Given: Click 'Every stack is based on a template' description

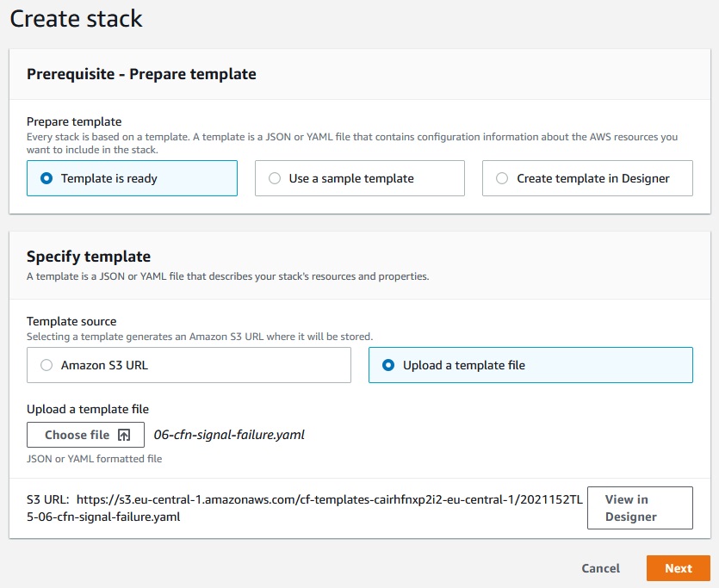Looking at the screenshot, I should (352, 143).
